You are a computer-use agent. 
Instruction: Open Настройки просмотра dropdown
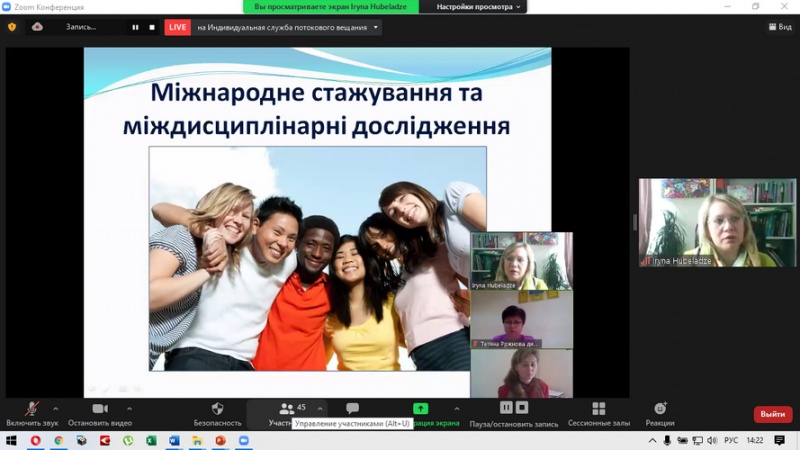pos(480,7)
